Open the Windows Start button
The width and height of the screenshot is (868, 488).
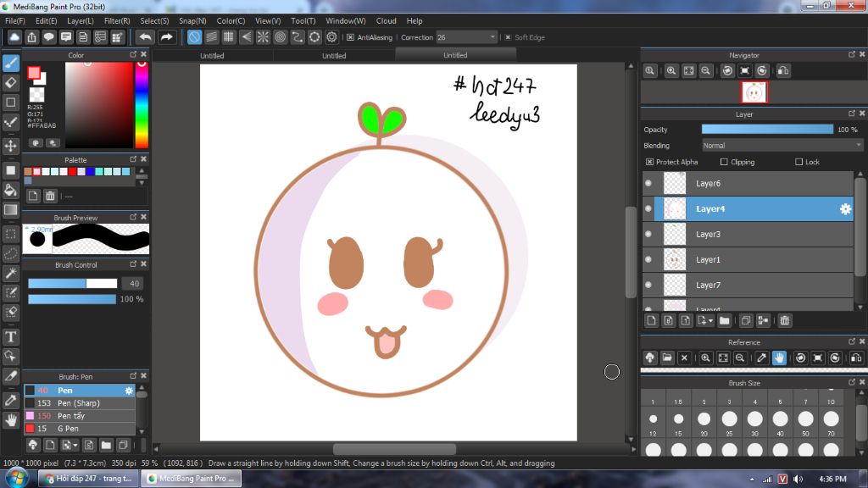17,478
